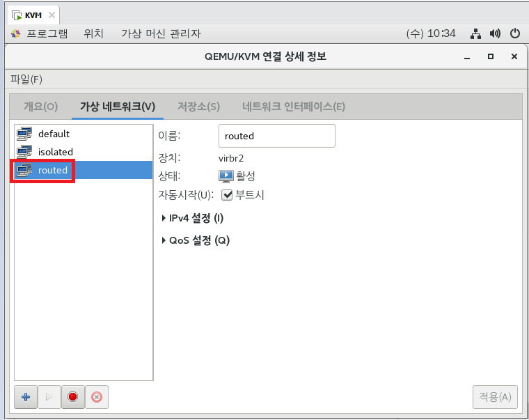The height and width of the screenshot is (420, 529).
Task: Switch to the 저장소(S) tab
Action: [198, 107]
